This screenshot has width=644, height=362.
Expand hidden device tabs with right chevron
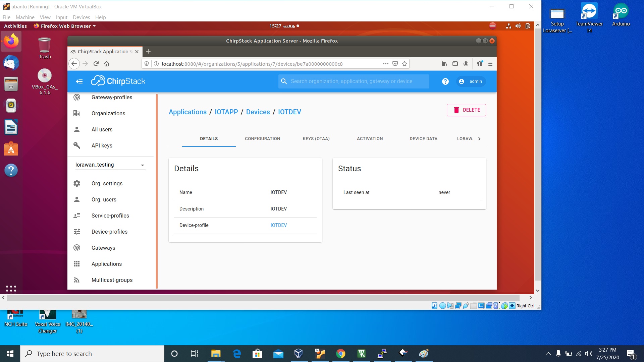(479, 138)
